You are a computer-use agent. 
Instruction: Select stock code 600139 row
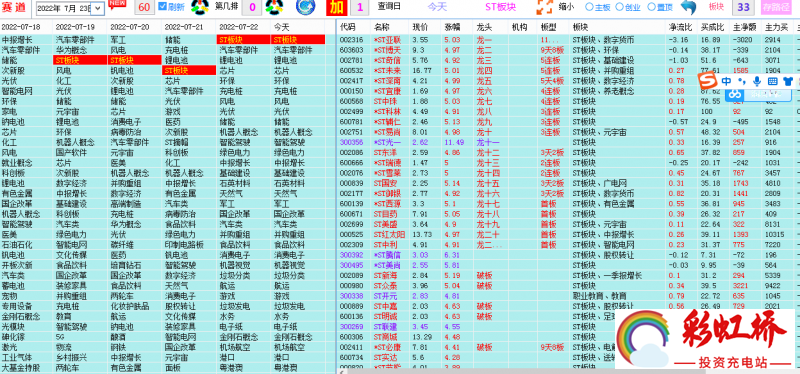[352, 204]
